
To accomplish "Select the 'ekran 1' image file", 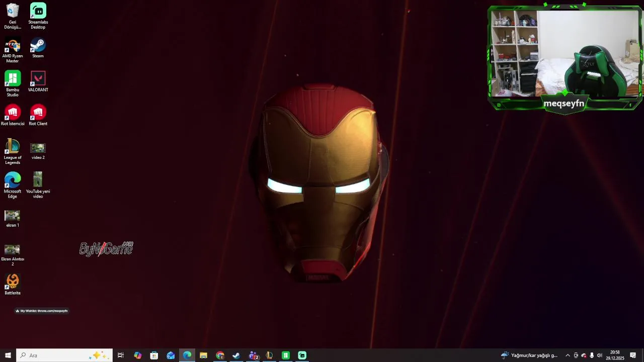I will coord(13,219).
